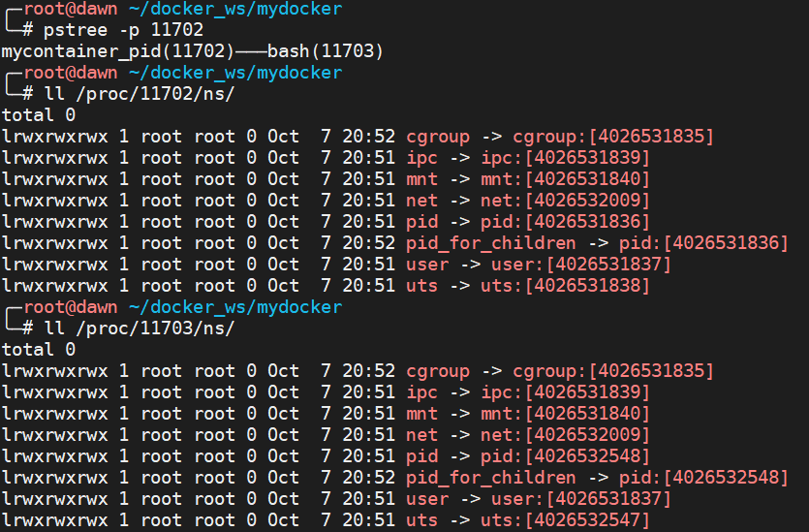Click the command 'll /proc/11702/ns/'
809x532 pixels.
click(140, 94)
